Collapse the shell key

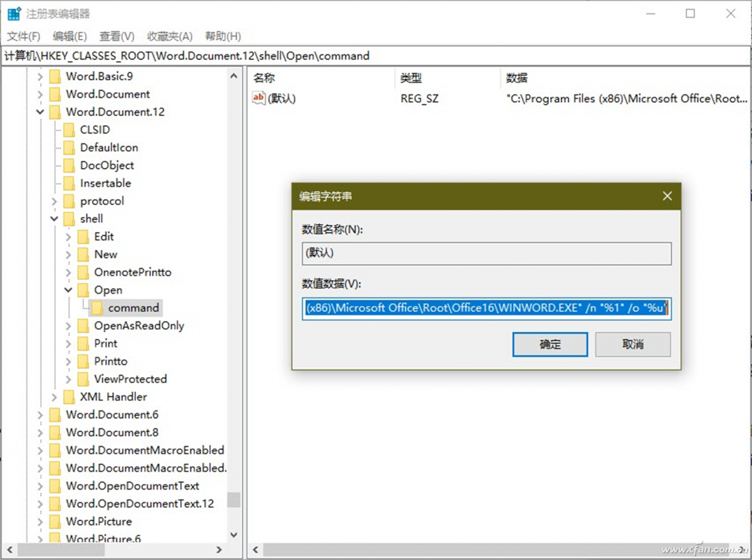(x=55, y=219)
